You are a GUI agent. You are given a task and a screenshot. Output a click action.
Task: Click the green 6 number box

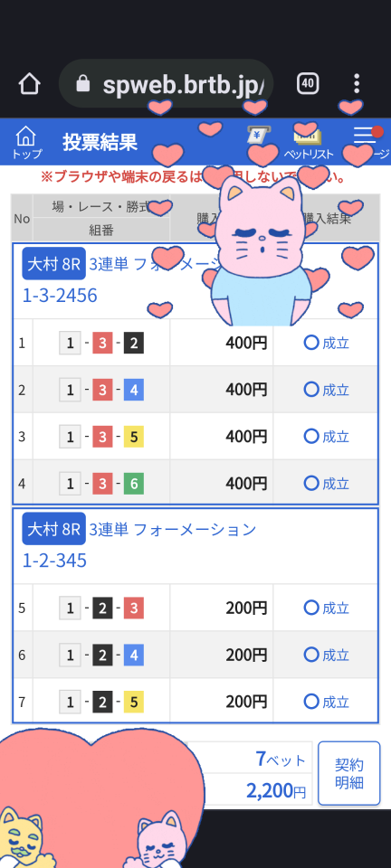point(134,484)
